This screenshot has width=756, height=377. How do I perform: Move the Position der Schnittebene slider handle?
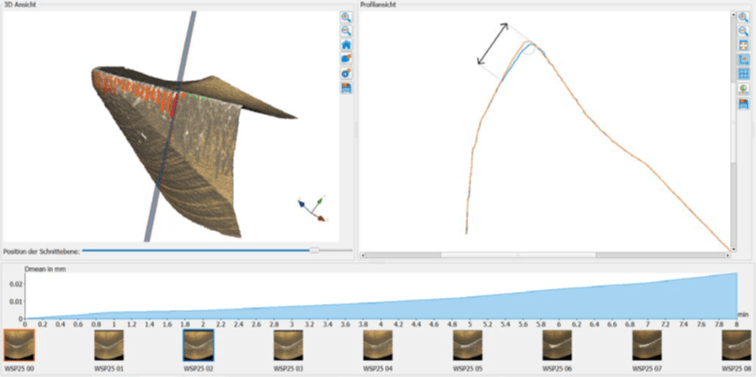click(314, 250)
